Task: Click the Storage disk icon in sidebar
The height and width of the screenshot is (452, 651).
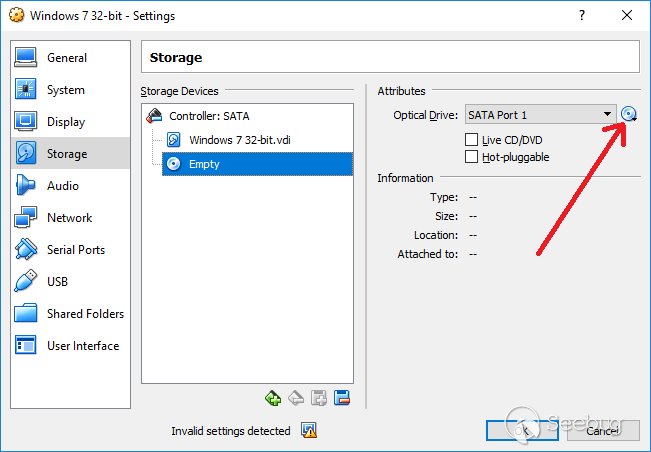Action: (26, 153)
